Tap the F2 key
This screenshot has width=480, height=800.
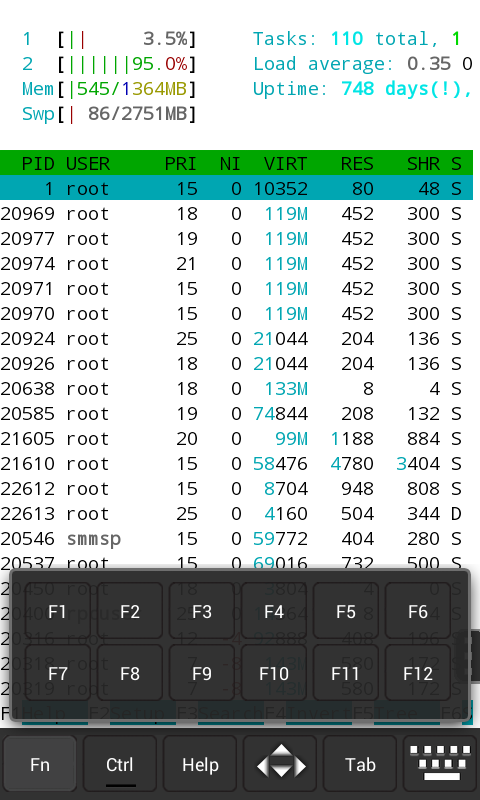(x=130, y=611)
